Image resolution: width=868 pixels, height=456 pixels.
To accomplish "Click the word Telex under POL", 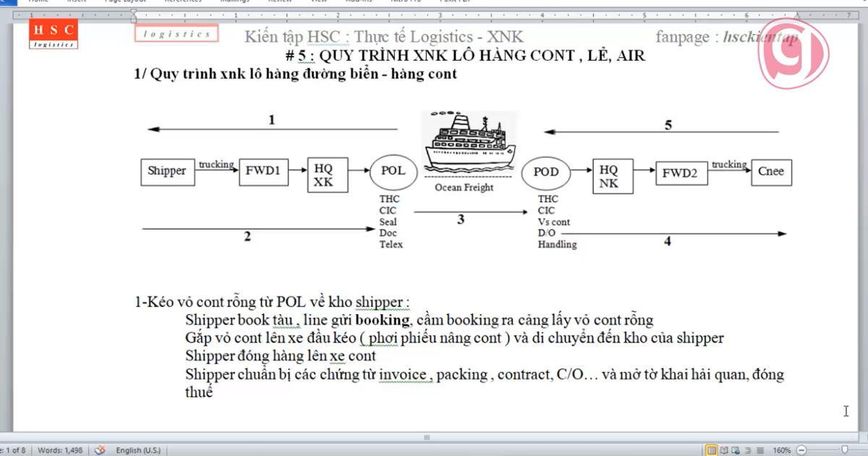I will pos(391,245).
